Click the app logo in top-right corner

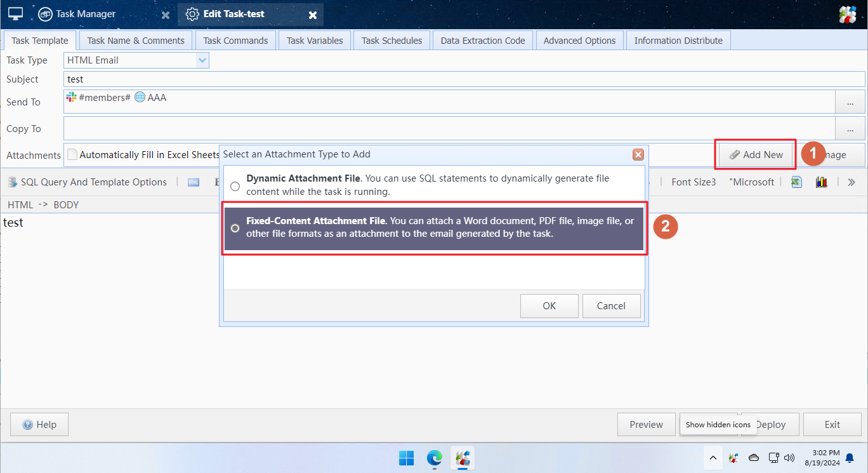tap(848, 14)
